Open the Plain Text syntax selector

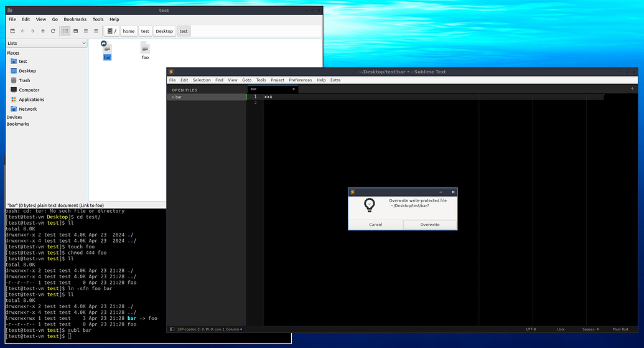(x=620, y=329)
